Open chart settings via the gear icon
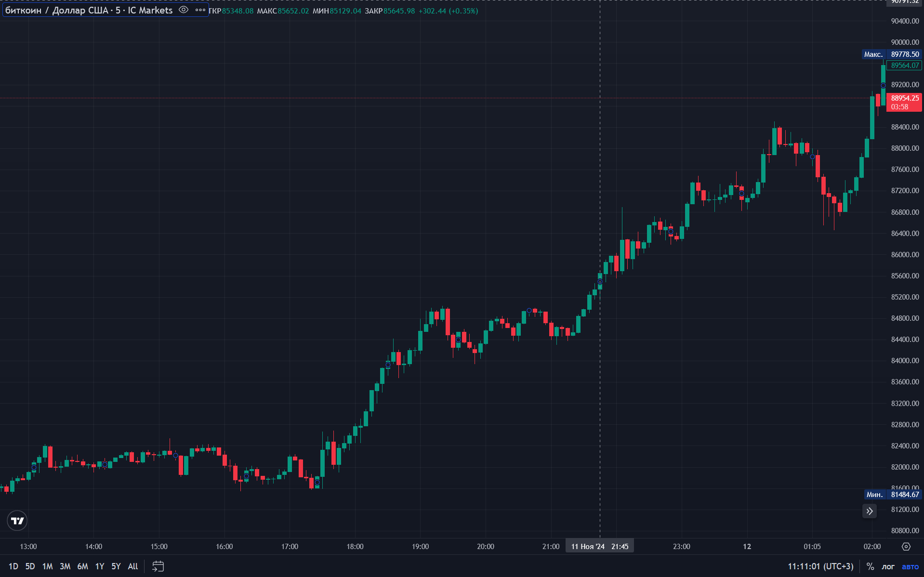 pyautogui.click(x=906, y=547)
